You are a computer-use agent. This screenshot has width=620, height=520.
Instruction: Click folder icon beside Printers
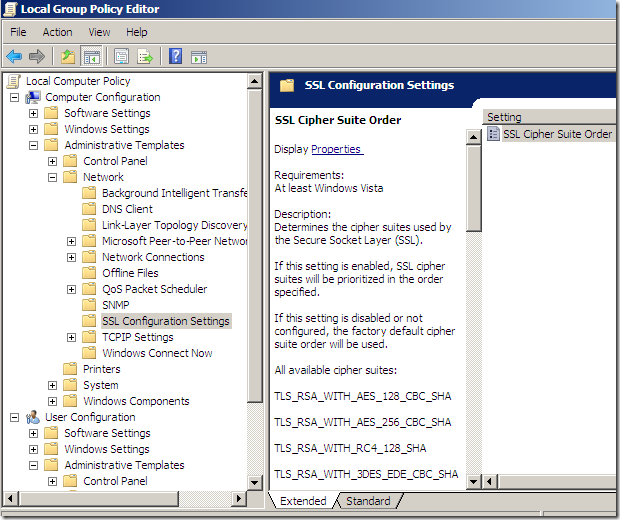(70, 369)
